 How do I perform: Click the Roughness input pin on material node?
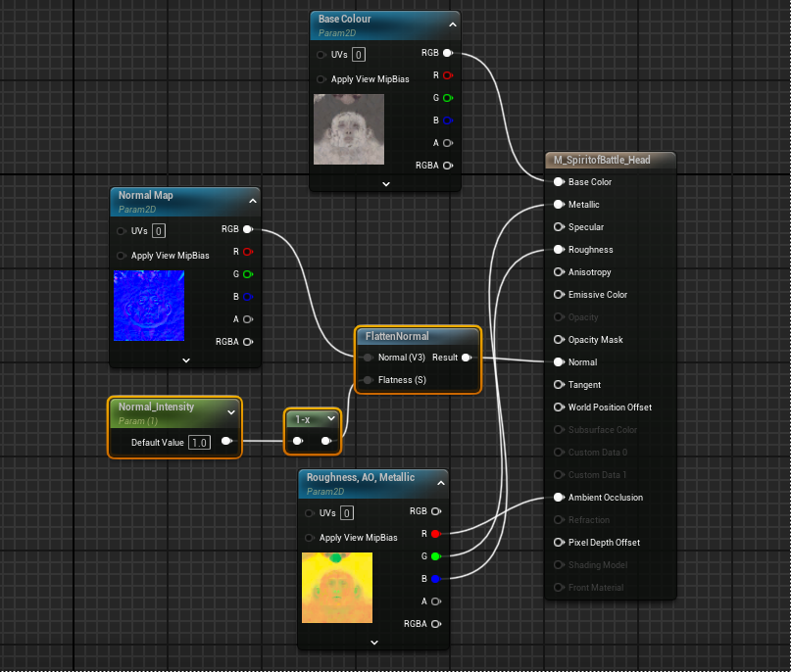point(559,250)
